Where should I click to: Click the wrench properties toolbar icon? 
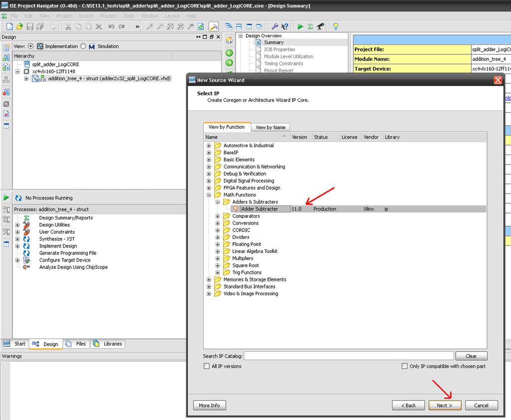pyautogui.click(x=275, y=26)
